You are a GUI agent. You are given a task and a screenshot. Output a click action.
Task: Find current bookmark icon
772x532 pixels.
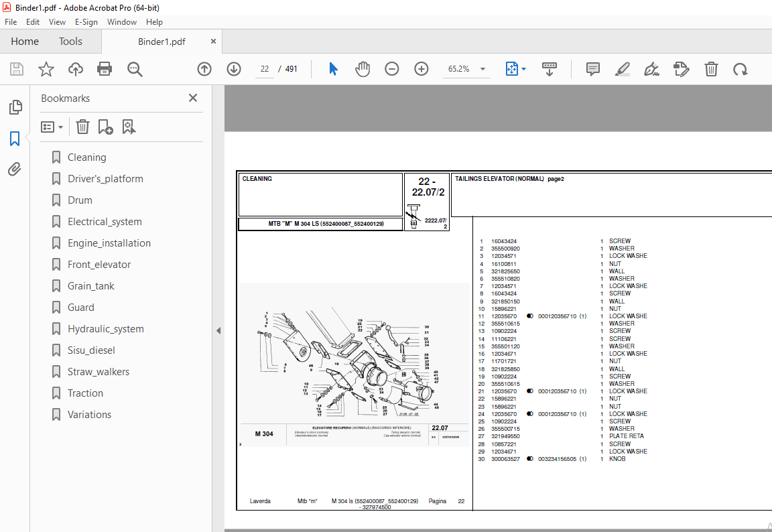[x=129, y=127]
